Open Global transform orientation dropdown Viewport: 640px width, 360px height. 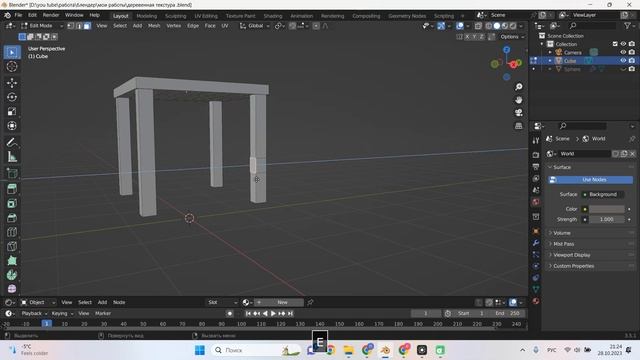(x=255, y=26)
